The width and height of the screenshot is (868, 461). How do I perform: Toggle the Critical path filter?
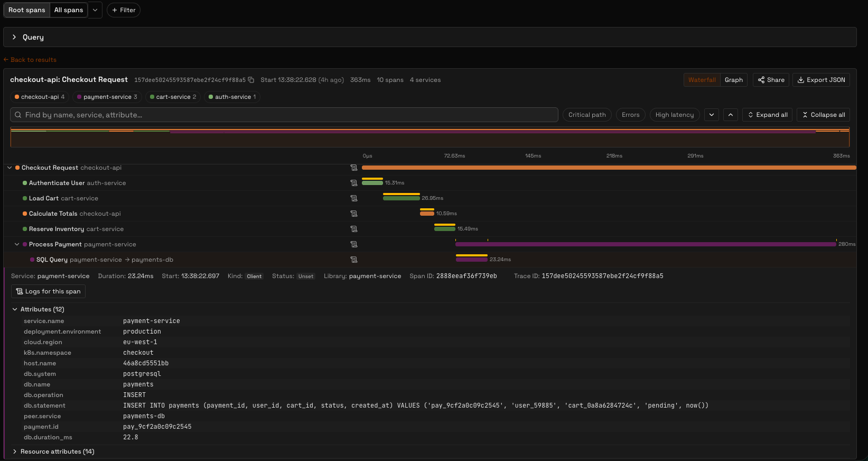point(587,115)
